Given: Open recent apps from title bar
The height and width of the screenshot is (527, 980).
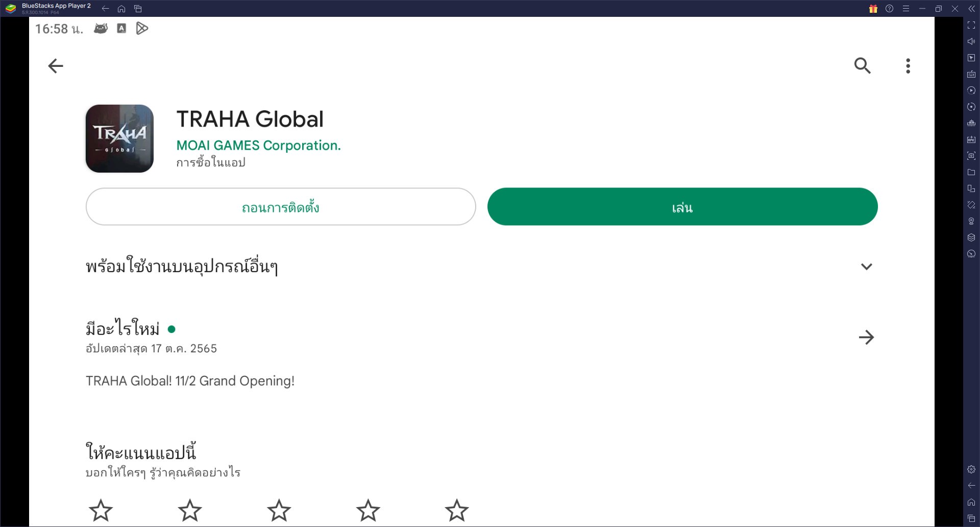Looking at the screenshot, I should [x=138, y=9].
